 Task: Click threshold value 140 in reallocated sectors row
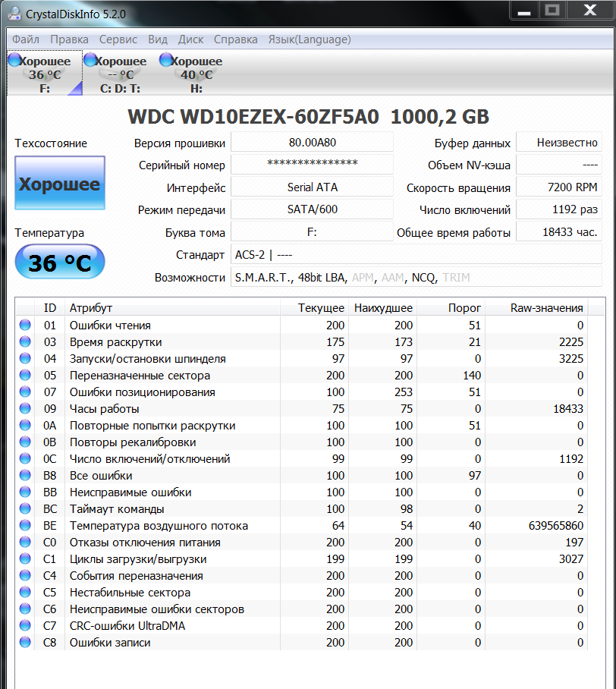pos(472,376)
